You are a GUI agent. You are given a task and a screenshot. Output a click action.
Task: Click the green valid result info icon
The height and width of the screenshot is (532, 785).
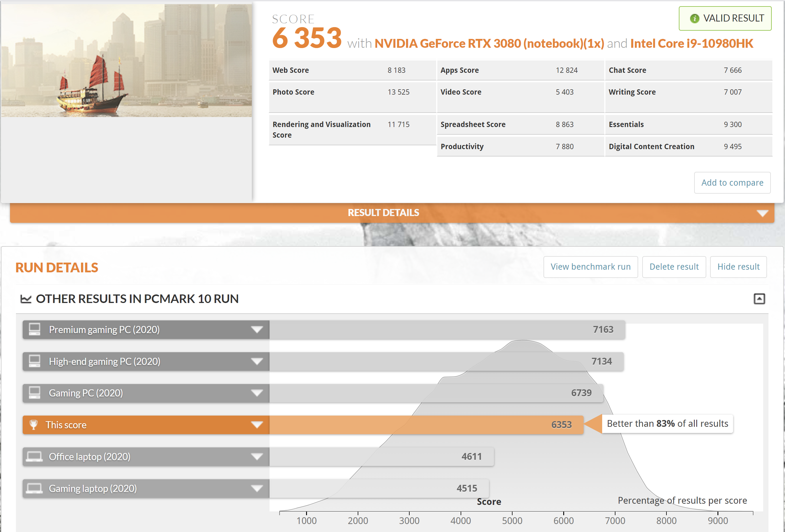pos(694,19)
